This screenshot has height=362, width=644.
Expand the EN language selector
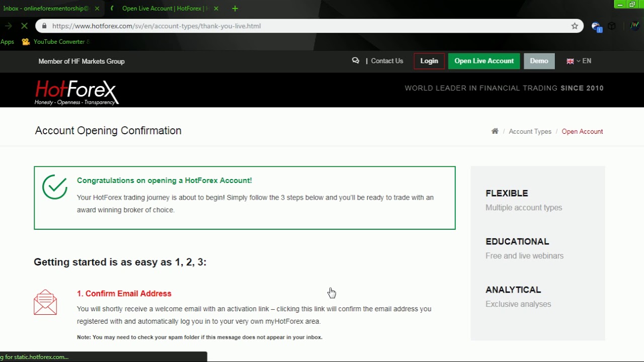[x=579, y=61]
